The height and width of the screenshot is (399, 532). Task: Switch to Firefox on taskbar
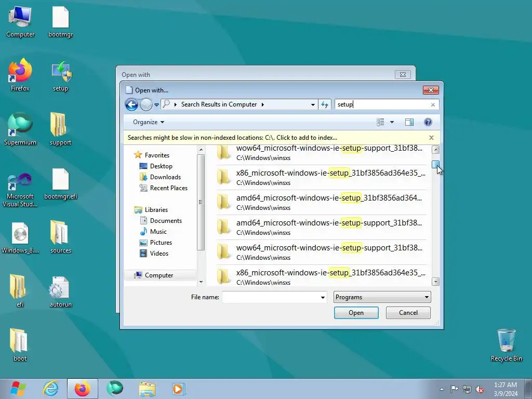pos(83,389)
